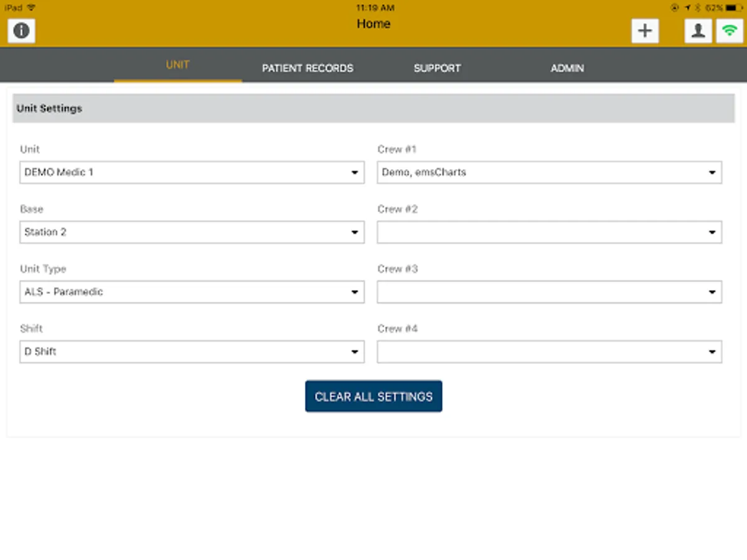Open the info icon in header
This screenshot has height=560, width=747.
(x=21, y=30)
